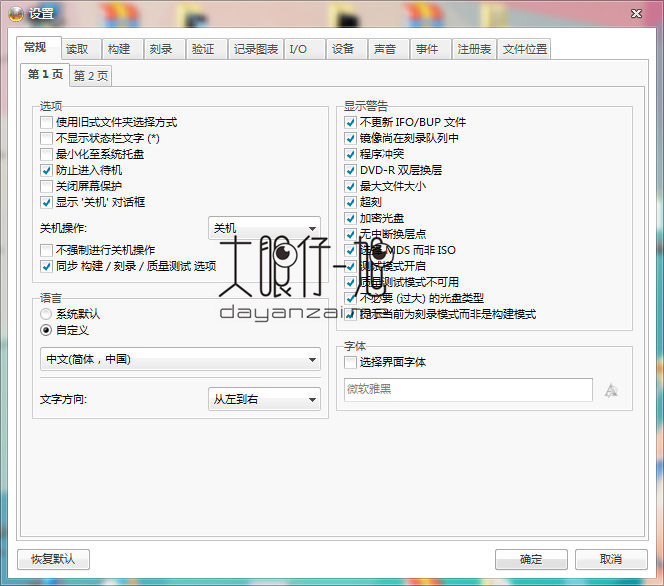Open the 设备 tab
The image size is (664, 586).
coord(347,49)
